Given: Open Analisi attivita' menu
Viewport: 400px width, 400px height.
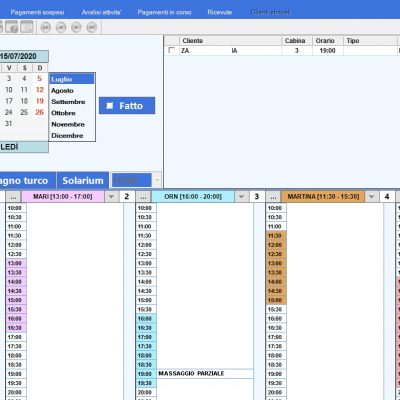Looking at the screenshot, I should pyautogui.click(x=101, y=12).
